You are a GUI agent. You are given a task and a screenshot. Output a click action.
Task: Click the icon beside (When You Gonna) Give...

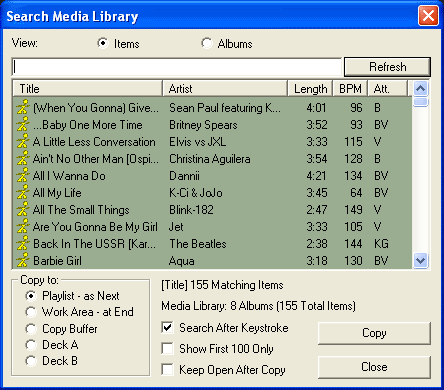pyautogui.click(x=23, y=107)
